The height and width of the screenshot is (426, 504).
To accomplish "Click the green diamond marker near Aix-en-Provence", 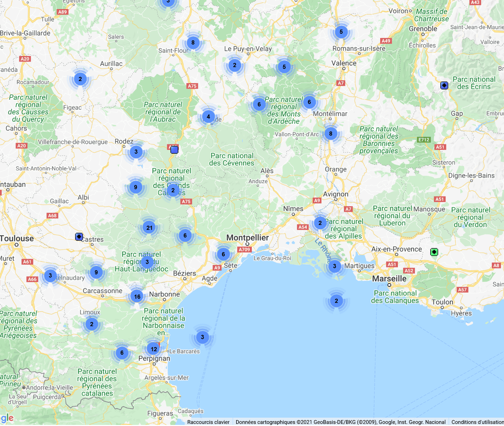I will tap(434, 252).
